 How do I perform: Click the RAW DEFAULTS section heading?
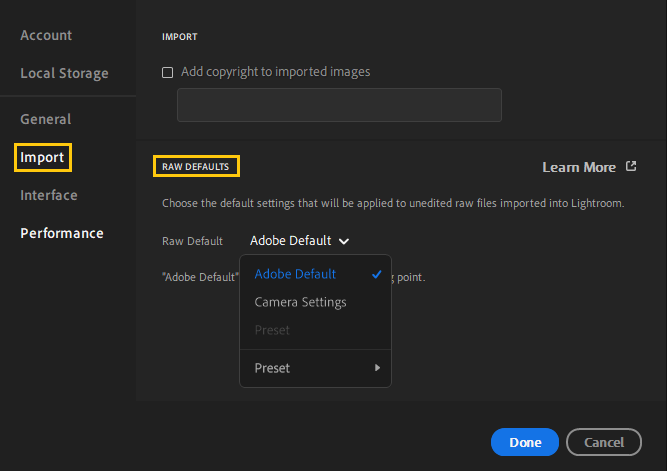coord(196,167)
